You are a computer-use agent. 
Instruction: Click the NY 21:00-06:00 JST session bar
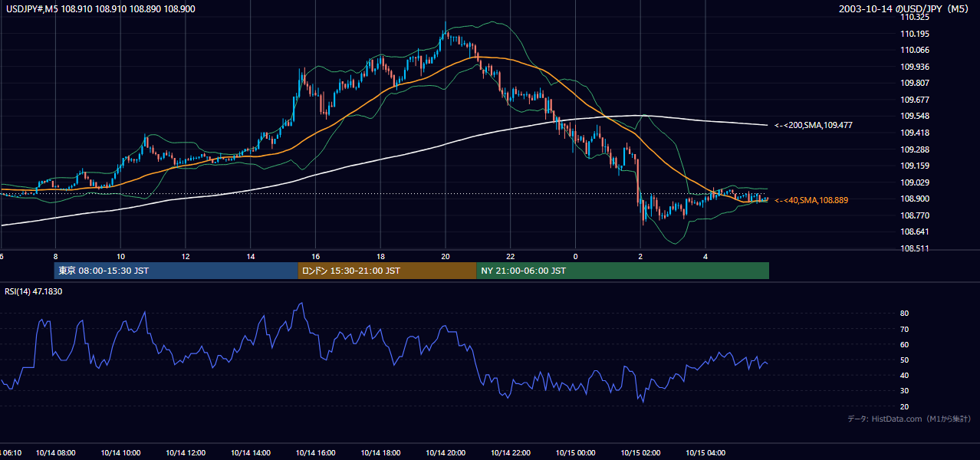coord(623,271)
